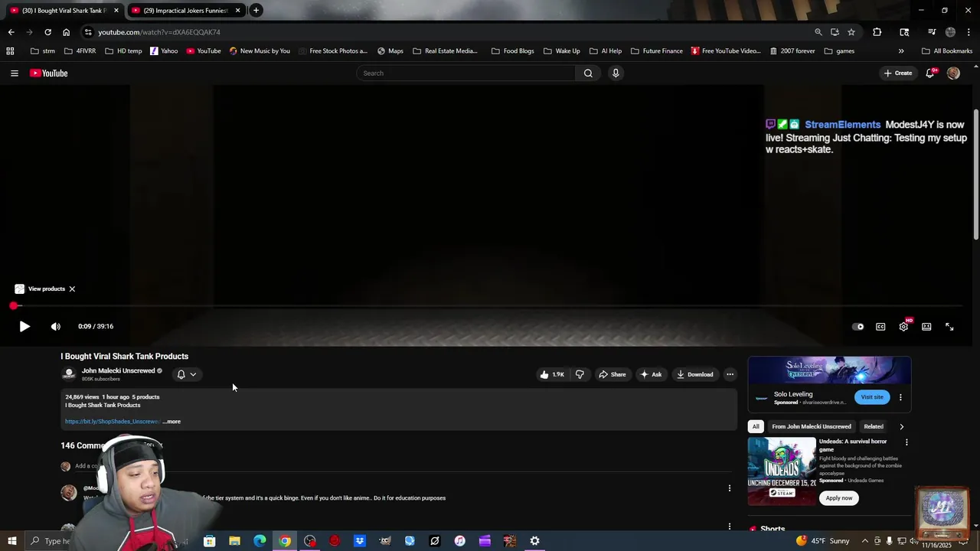Image resolution: width=980 pixels, height=551 pixels.
Task: Share the video
Action: pos(612,374)
